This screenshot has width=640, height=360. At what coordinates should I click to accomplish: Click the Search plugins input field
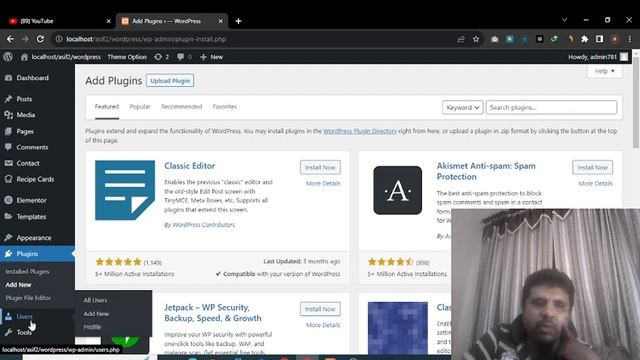click(x=551, y=107)
